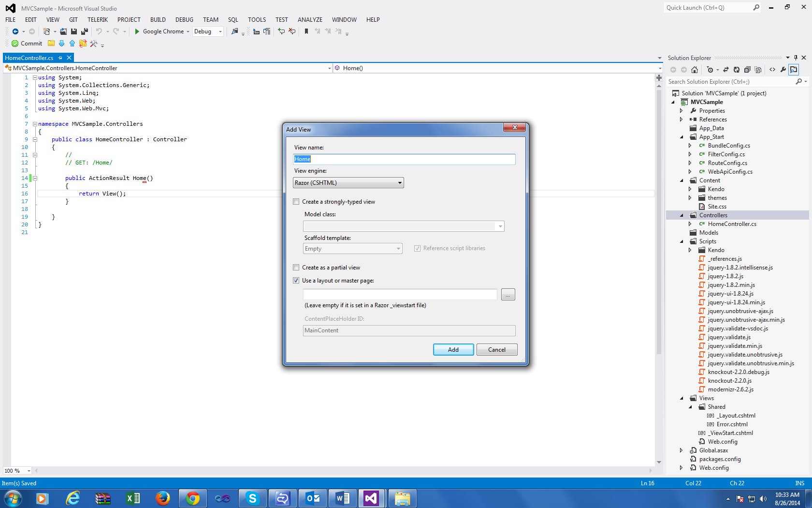
Task: Click the Show All Files icon
Action: (758, 70)
